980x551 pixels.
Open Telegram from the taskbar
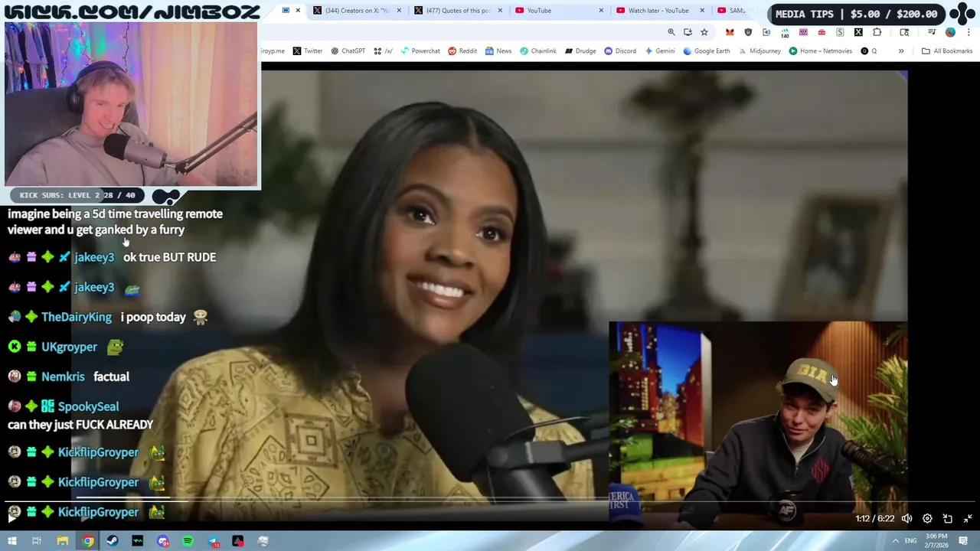(x=213, y=541)
